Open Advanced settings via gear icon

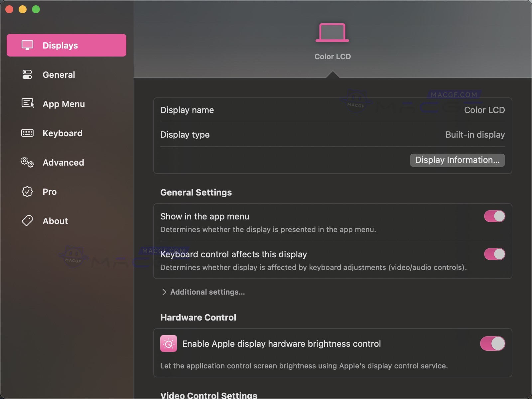click(x=27, y=162)
